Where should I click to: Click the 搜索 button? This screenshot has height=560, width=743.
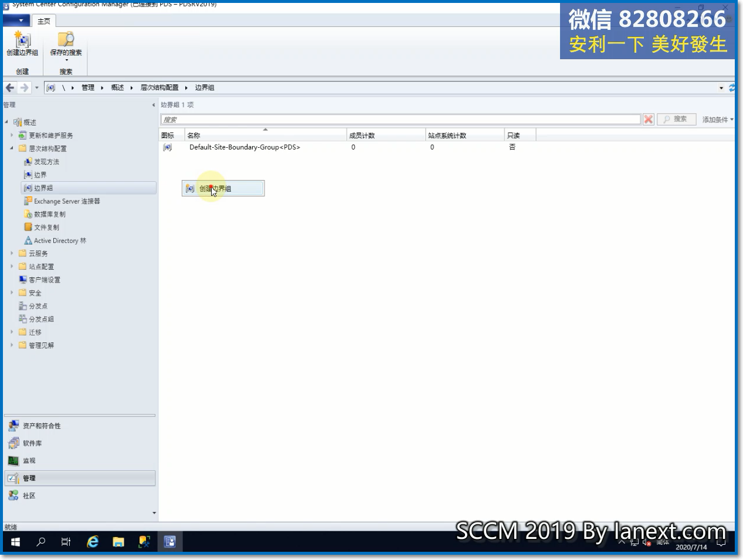[676, 119]
